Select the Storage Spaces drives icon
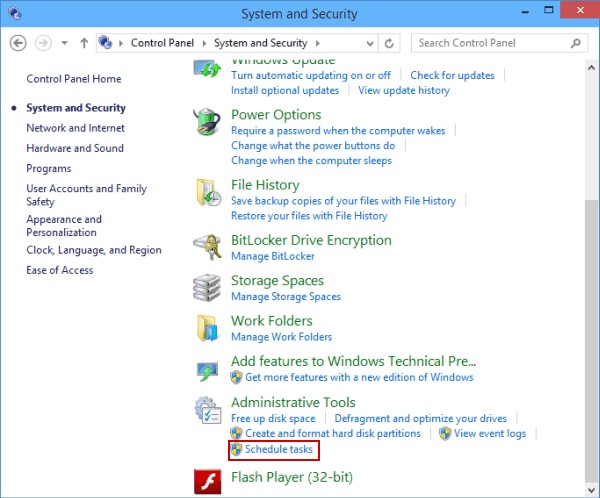Viewport: 600px width, 498px height. 208,288
